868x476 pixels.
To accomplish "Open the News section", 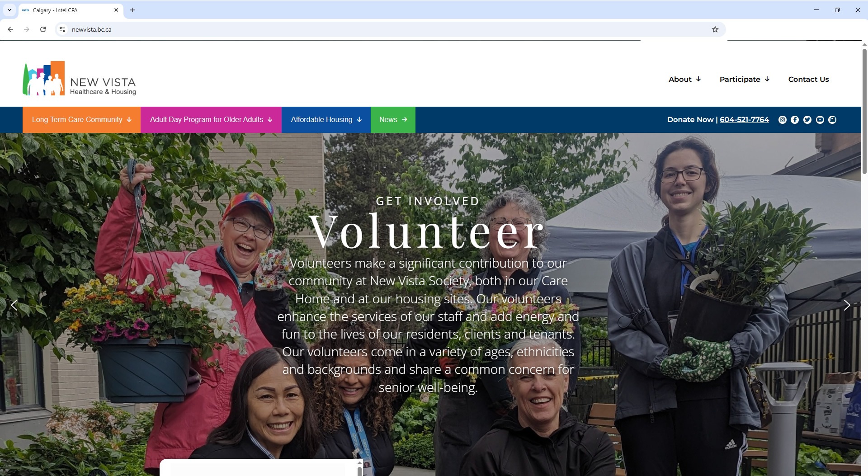I will tap(393, 120).
